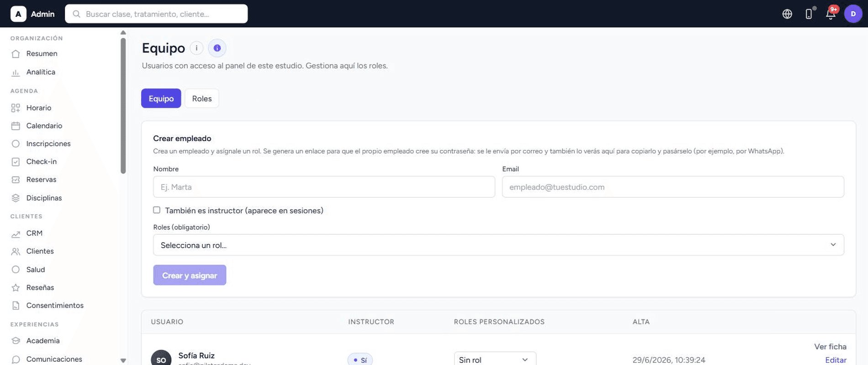Click the date '29/6/2026, 10:39:24'
The height and width of the screenshot is (365, 868).
tap(669, 360)
